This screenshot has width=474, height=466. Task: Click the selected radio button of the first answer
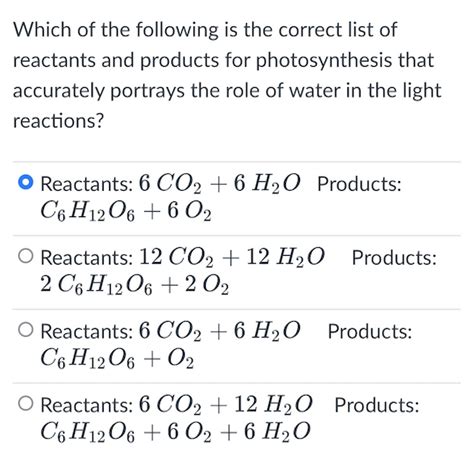coord(26,183)
